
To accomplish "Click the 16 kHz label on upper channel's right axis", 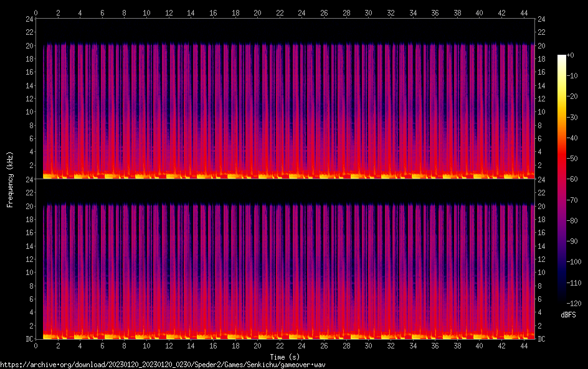I will pyautogui.click(x=542, y=72).
